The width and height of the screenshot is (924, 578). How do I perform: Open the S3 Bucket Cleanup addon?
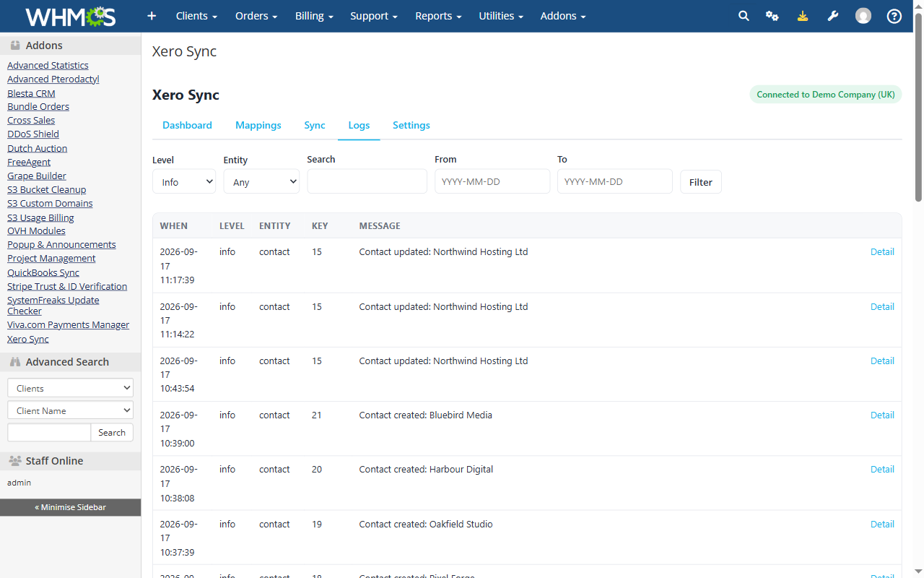[x=47, y=189]
